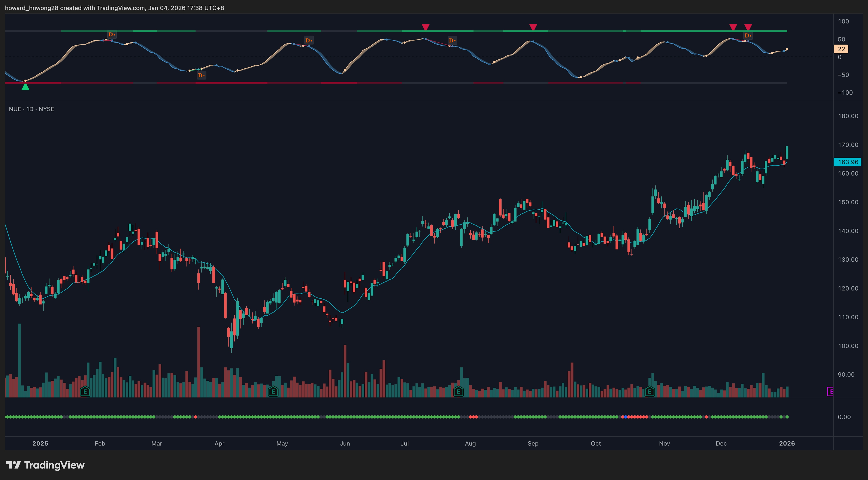Click the earnings E marker before November
Viewport: 868px width, 480px height.
coord(649,391)
